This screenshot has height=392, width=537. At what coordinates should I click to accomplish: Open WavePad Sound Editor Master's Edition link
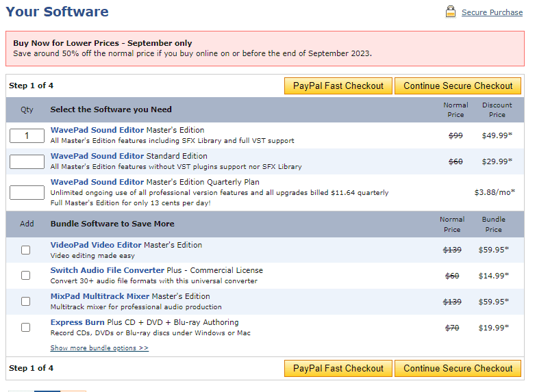[x=97, y=130]
